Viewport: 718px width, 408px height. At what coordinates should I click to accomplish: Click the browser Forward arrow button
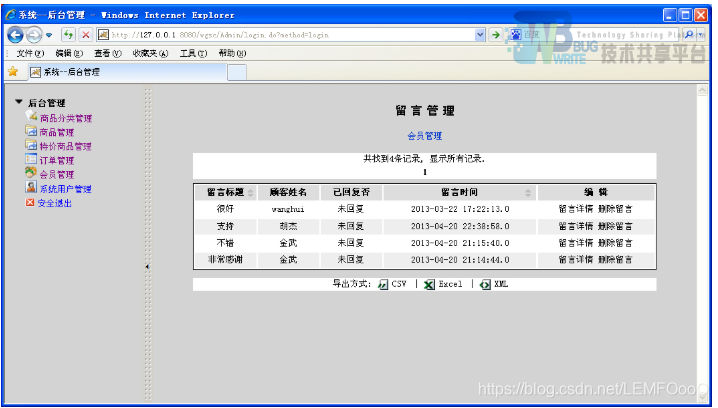point(33,35)
